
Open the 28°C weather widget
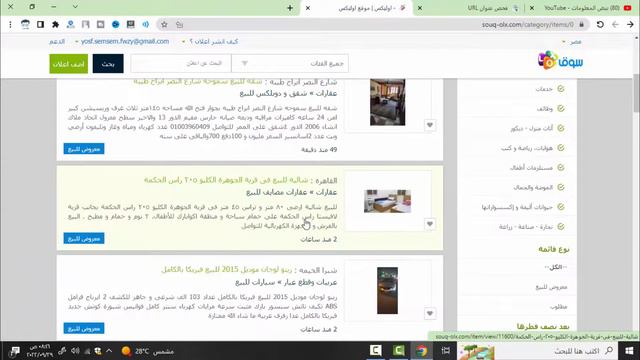[147, 351]
